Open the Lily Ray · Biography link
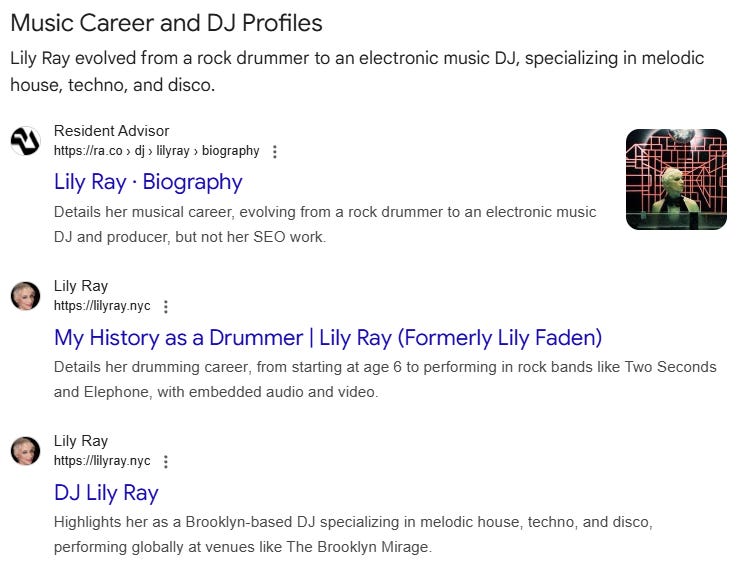This screenshot has height=568, width=753. [x=148, y=182]
